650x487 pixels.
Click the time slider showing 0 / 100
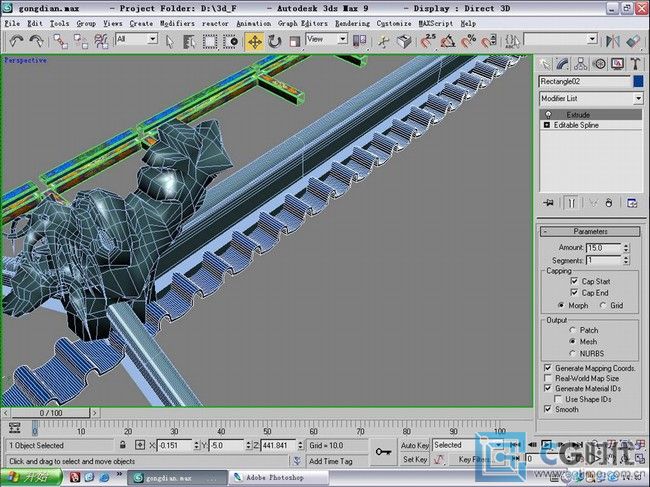51,413
